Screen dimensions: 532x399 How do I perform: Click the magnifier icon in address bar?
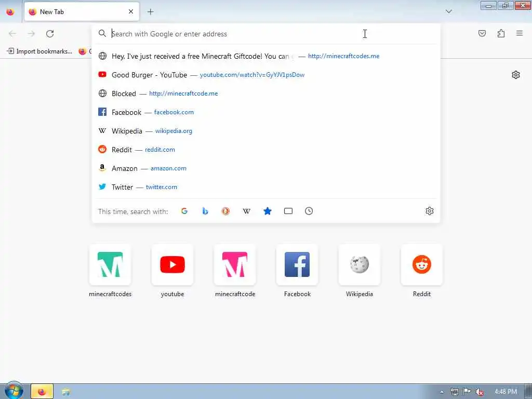point(102,34)
